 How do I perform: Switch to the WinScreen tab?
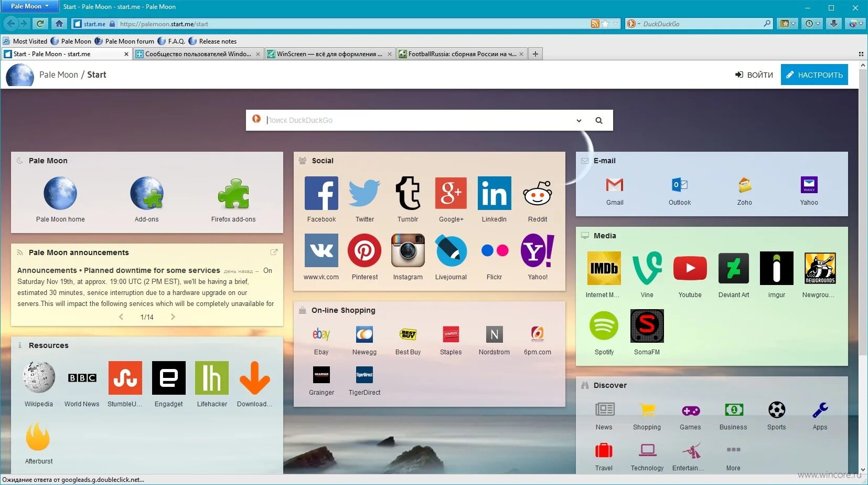click(325, 54)
